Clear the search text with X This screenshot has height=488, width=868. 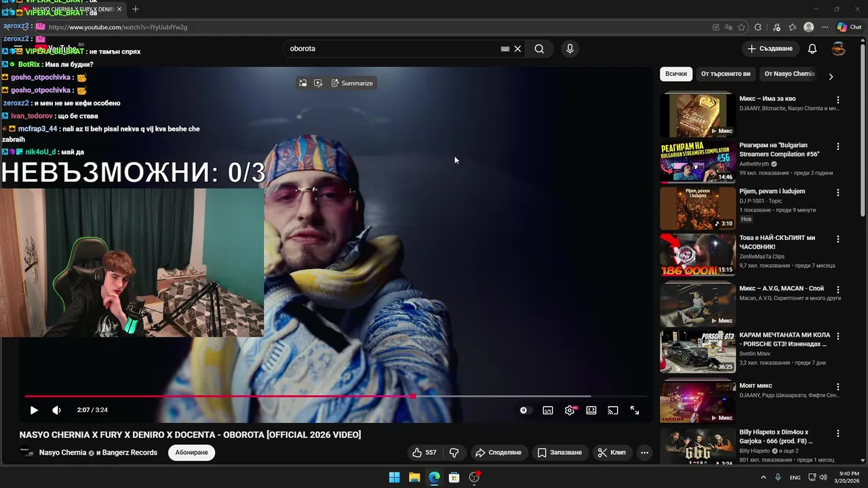[517, 49]
